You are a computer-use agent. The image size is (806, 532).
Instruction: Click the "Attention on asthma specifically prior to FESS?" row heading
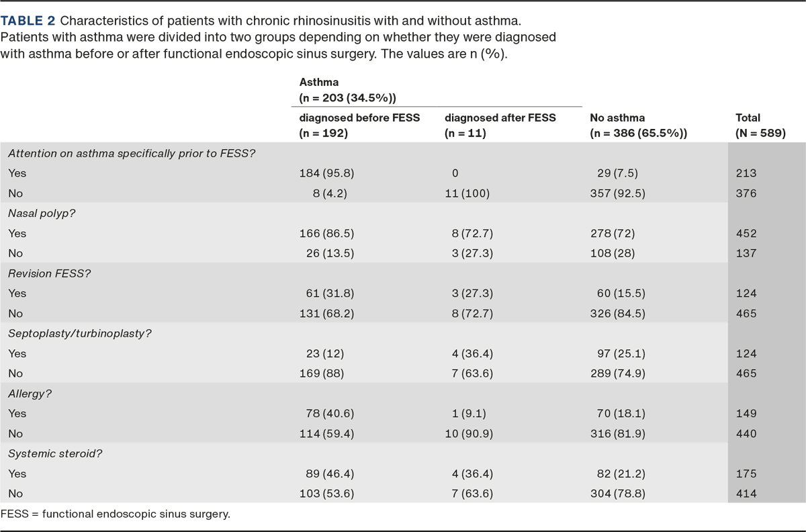coord(132,154)
